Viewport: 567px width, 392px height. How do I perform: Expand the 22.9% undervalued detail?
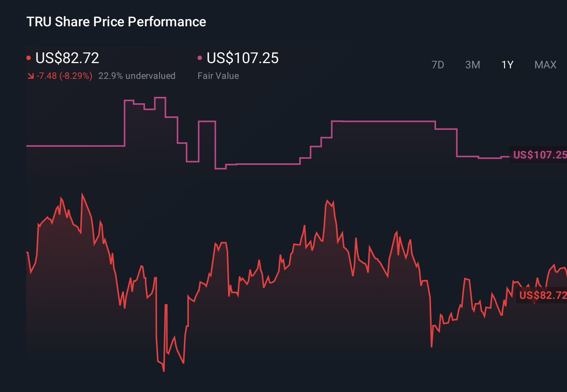(x=137, y=75)
